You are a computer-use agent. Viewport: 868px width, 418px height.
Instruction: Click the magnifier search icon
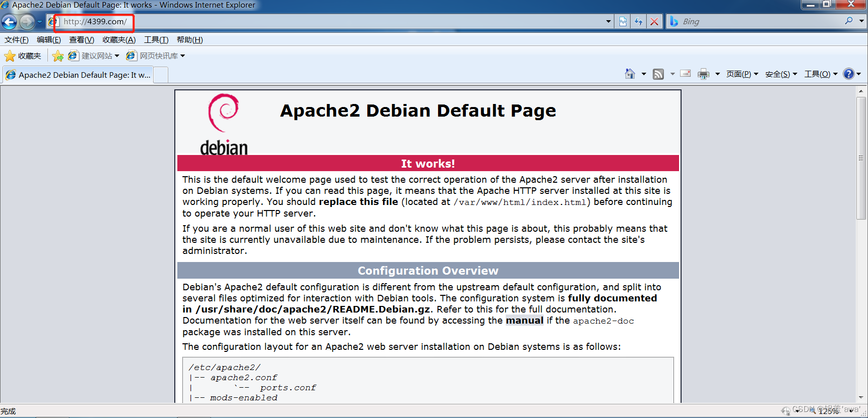[x=849, y=21]
